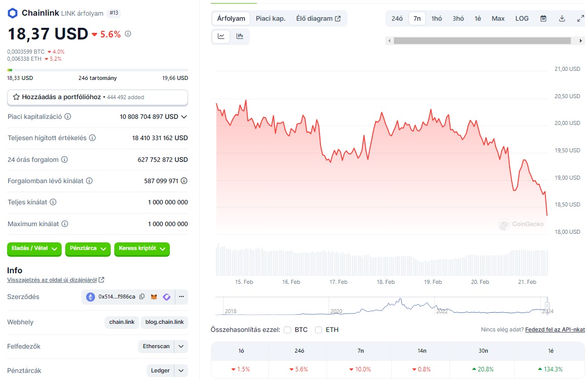
Task: Click the Ethereum icon in contract row
Action: tap(91, 297)
